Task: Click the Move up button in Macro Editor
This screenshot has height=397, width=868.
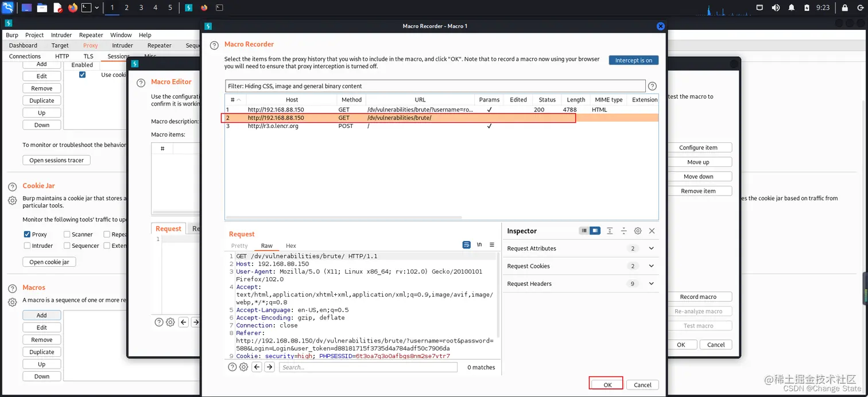Action: [699, 162]
